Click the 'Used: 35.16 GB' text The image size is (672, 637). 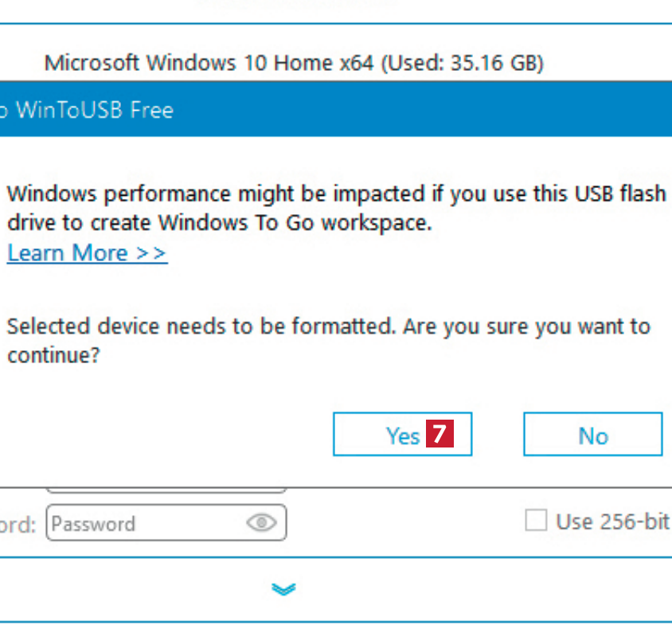(x=463, y=63)
